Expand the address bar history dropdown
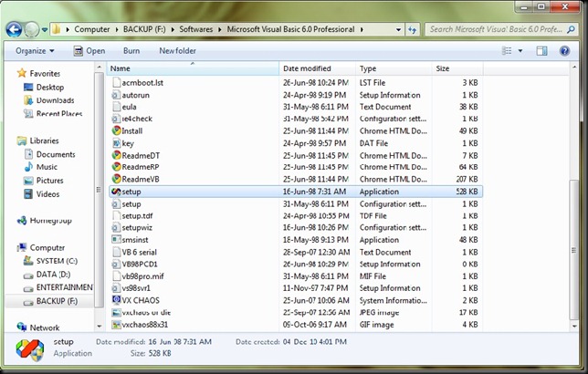The width and height of the screenshot is (588, 374). click(398, 29)
